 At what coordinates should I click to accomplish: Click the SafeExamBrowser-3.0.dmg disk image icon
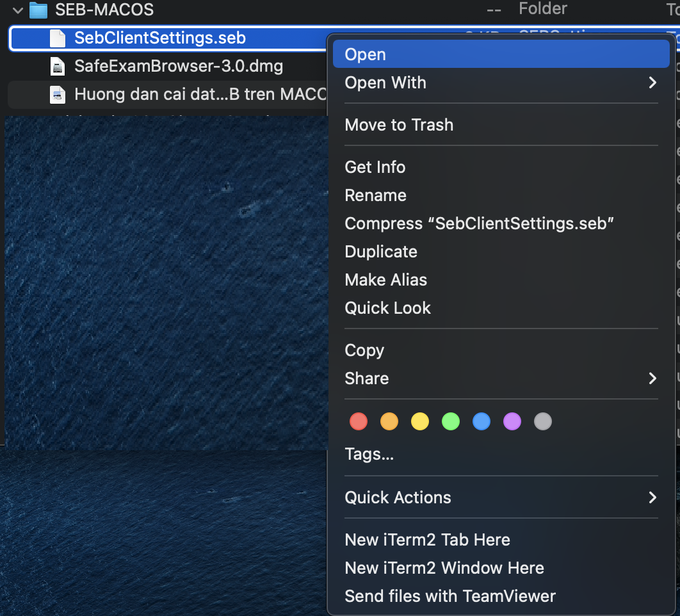coord(58,67)
